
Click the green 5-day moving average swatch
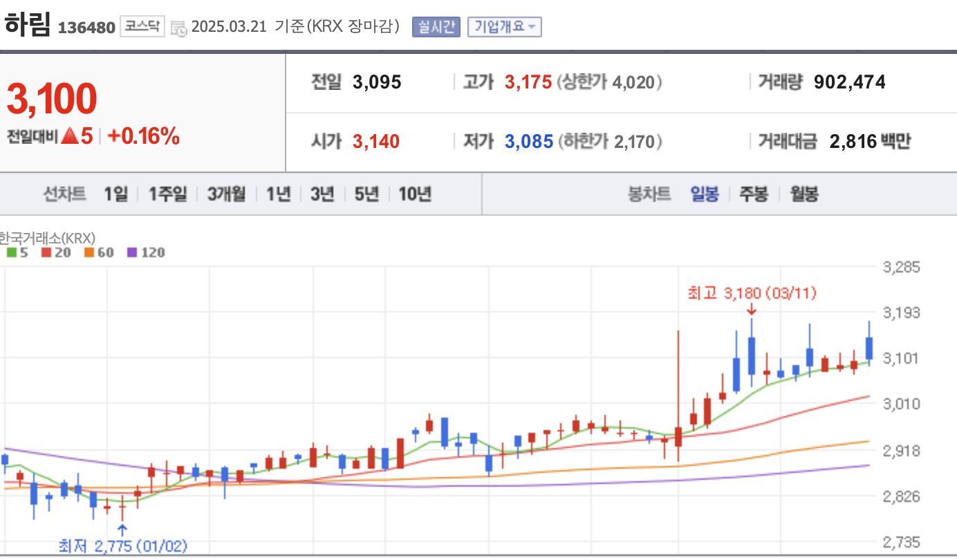[11, 253]
